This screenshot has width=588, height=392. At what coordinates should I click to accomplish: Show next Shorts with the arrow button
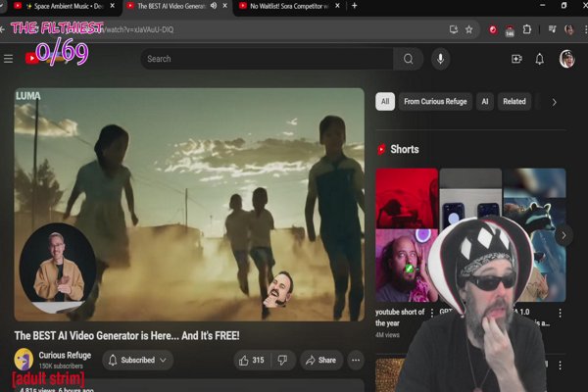(563, 235)
